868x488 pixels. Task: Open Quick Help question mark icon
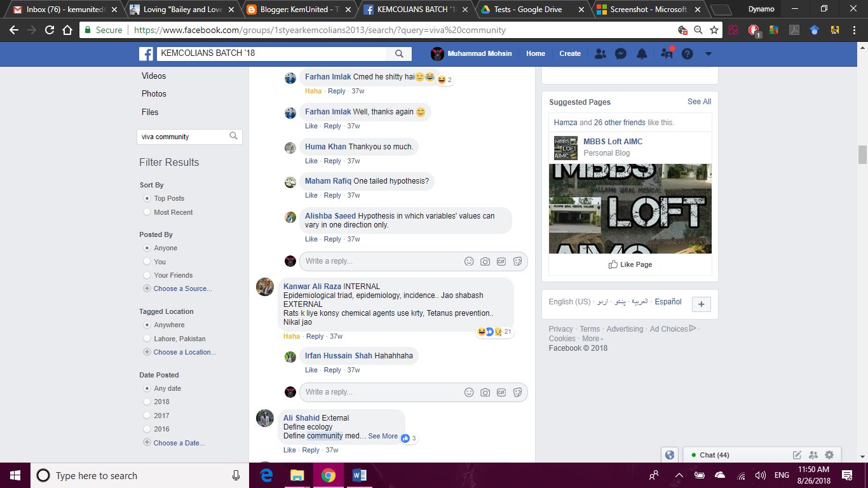tap(687, 53)
